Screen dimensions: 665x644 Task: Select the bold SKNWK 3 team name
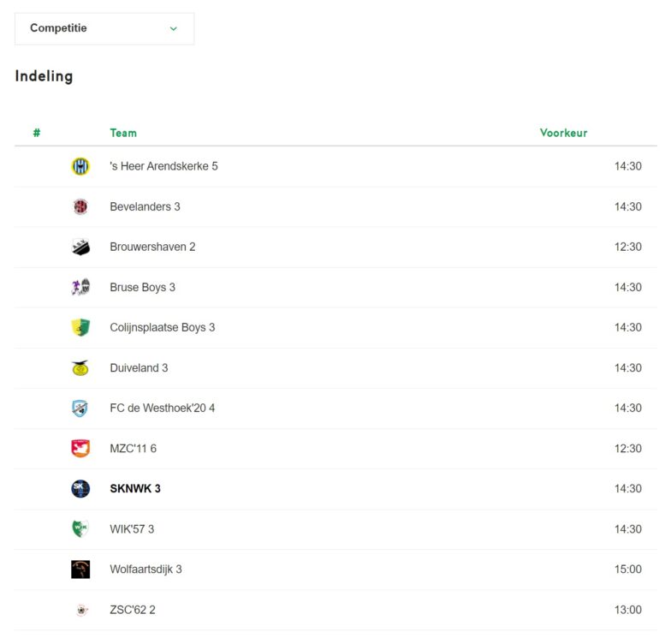pos(135,489)
